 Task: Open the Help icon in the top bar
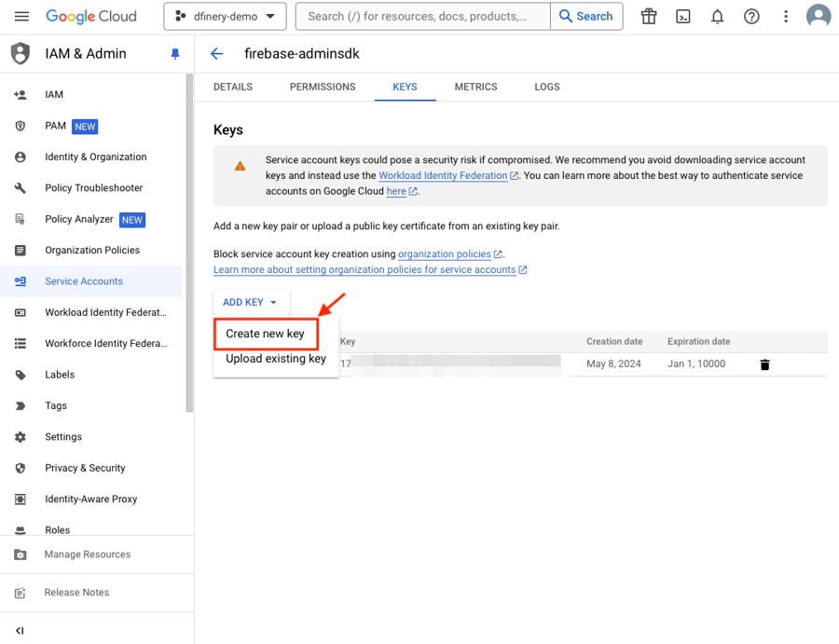coord(751,16)
